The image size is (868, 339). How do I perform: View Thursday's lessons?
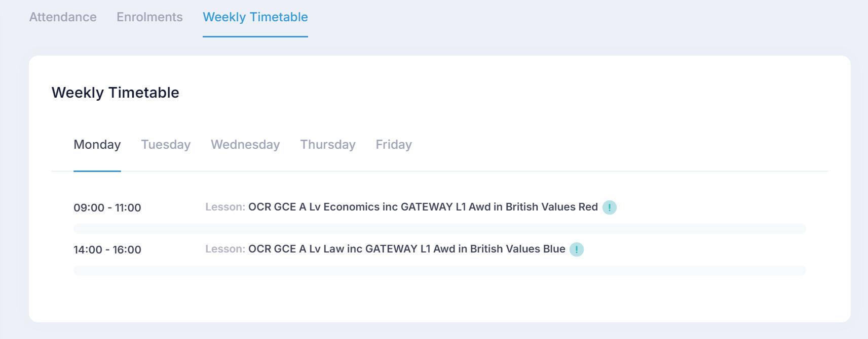pos(327,145)
